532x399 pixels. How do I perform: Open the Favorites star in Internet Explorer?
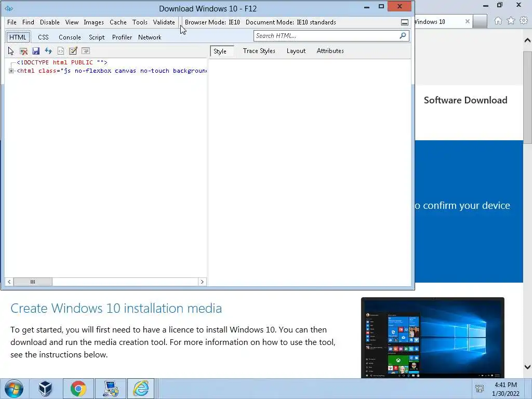pos(511,21)
